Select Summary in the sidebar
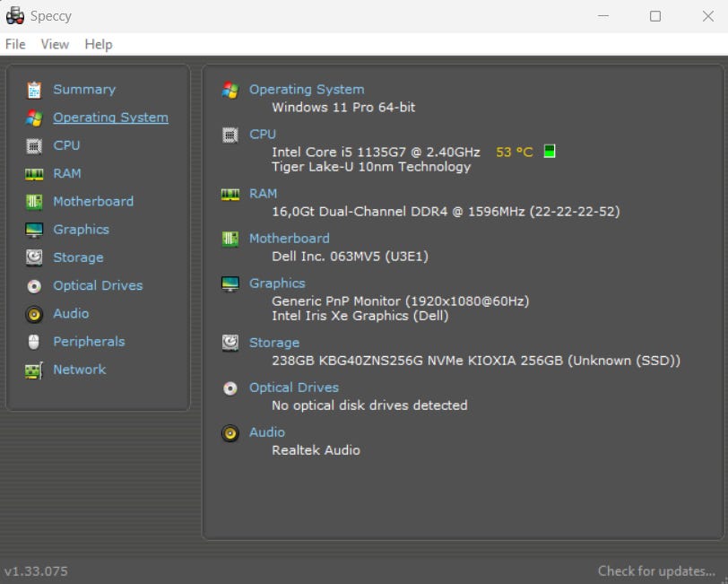 click(84, 89)
